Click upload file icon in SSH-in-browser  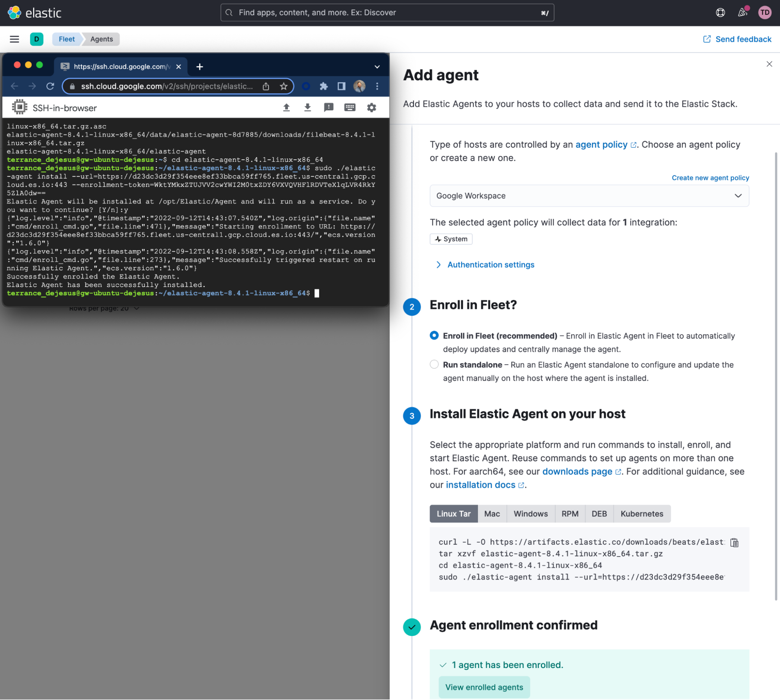(286, 108)
